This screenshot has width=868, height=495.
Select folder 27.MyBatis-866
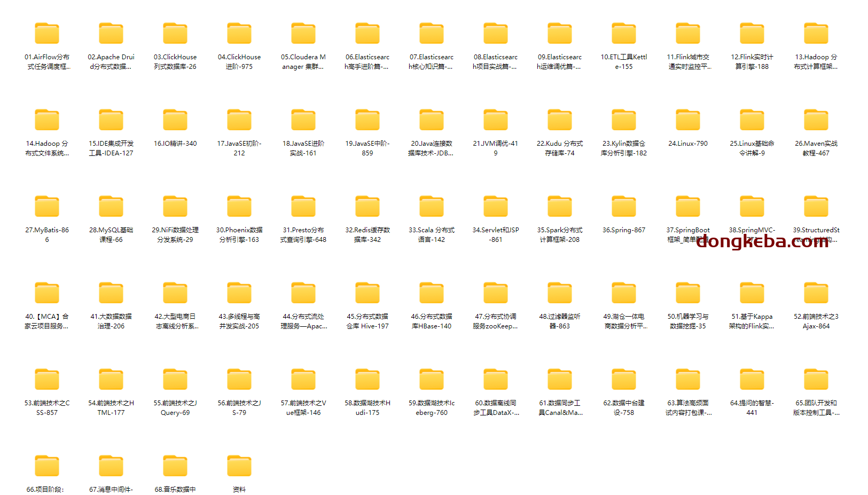pos(47,206)
